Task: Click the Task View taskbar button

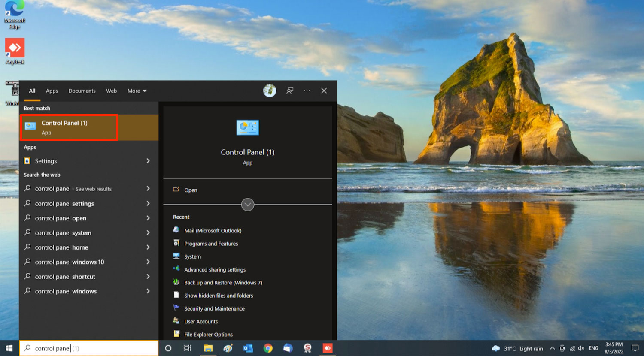Action: 188,348
